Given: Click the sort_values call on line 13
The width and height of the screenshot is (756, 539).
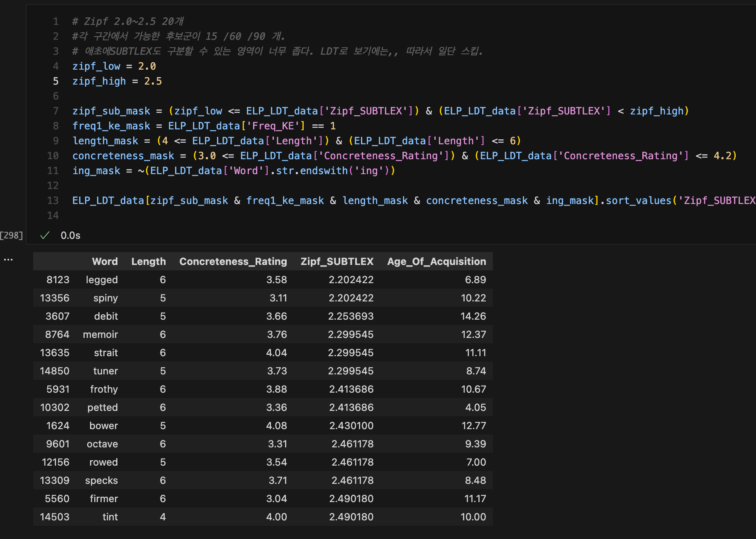Looking at the screenshot, I should click(638, 201).
